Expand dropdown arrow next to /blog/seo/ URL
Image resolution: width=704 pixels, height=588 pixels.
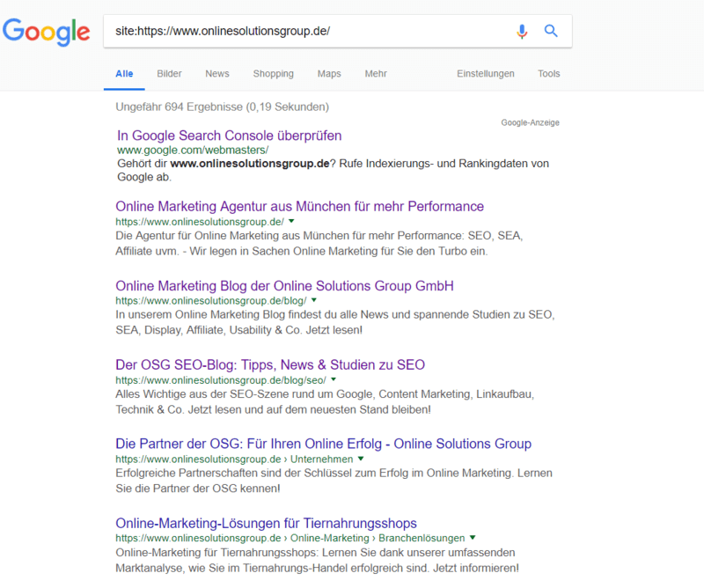(334, 379)
